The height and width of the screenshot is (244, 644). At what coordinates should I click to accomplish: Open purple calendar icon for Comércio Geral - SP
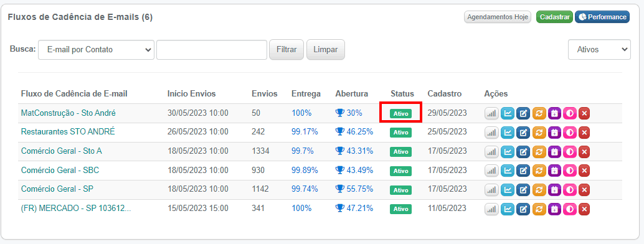pyautogui.click(x=554, y=190)
